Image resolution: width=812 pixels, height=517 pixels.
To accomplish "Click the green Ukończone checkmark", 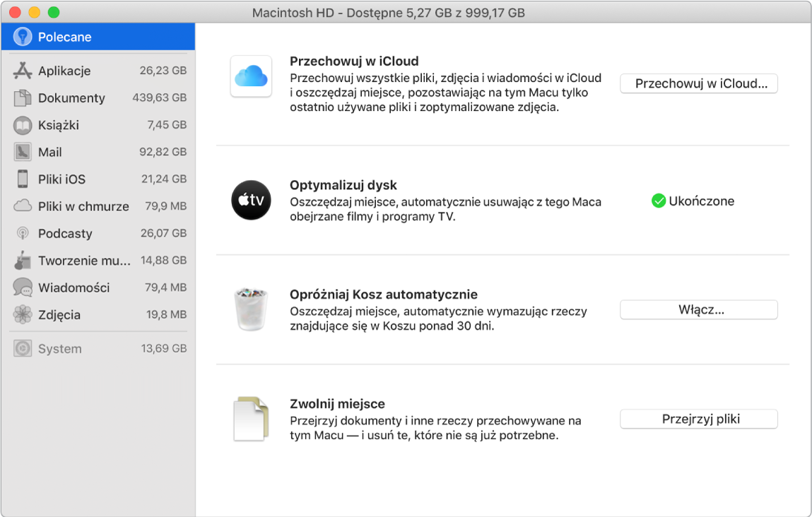I will 659,201.
